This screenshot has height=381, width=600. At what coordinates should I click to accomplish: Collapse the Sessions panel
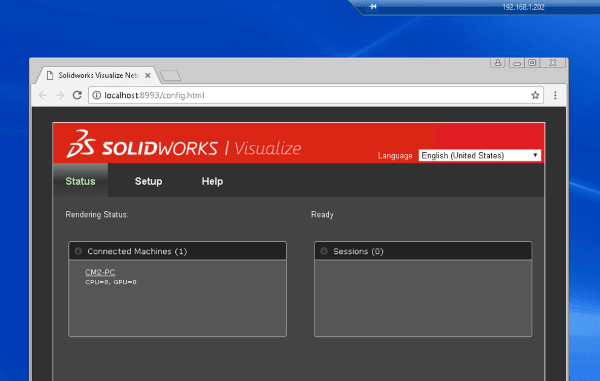pyautogui.click(x=324, y=251)
